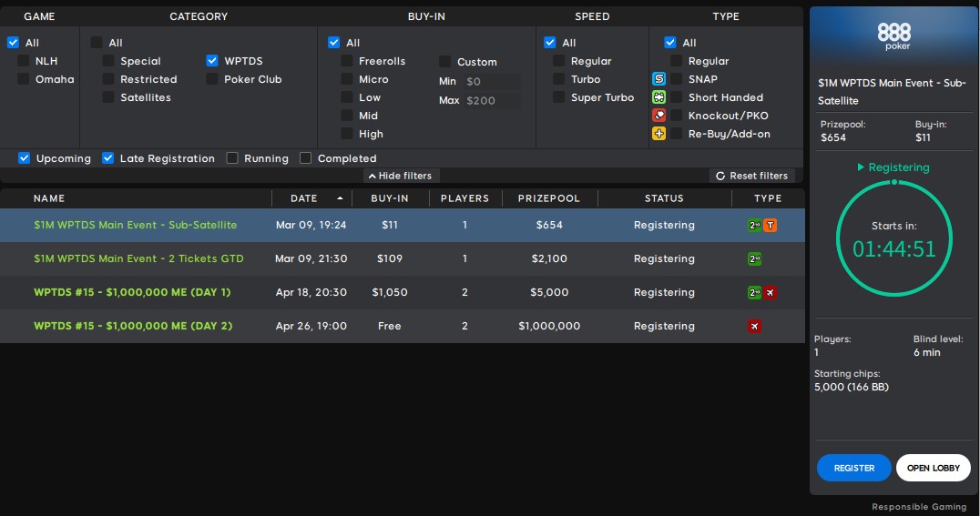This screenshot has width=980, height=516.
Task: Check the Poker Club category checkbox
Action: coord(212,78)
